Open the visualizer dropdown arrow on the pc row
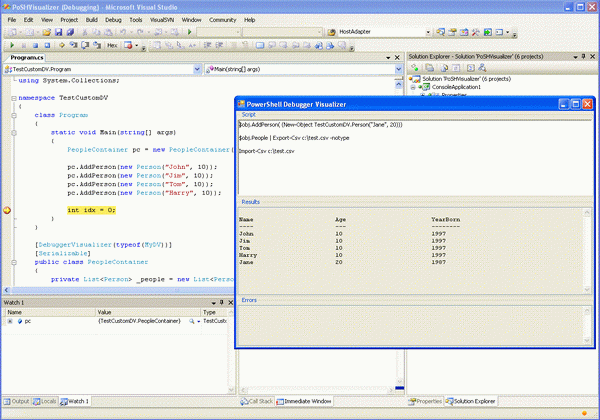600x420 pixels. pyautogui.click(x=199, y=321)
